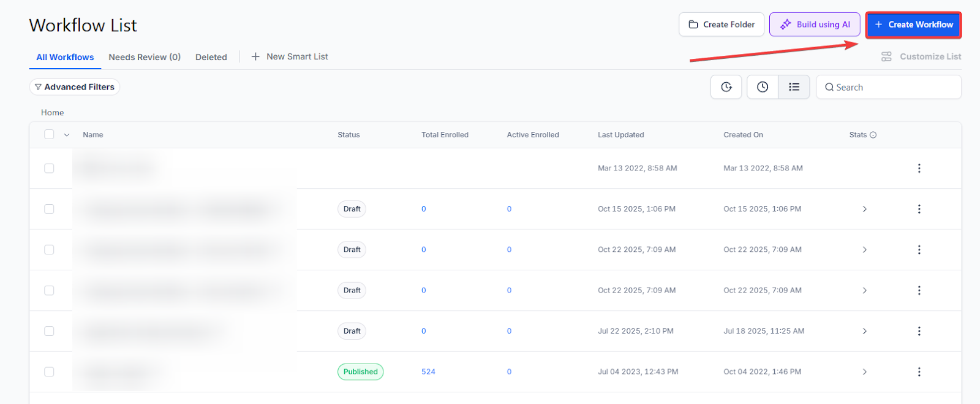Switch to the Needs Review tab
Image resolution: width=980 pixels, height=404 pixels.
[145, 57]
